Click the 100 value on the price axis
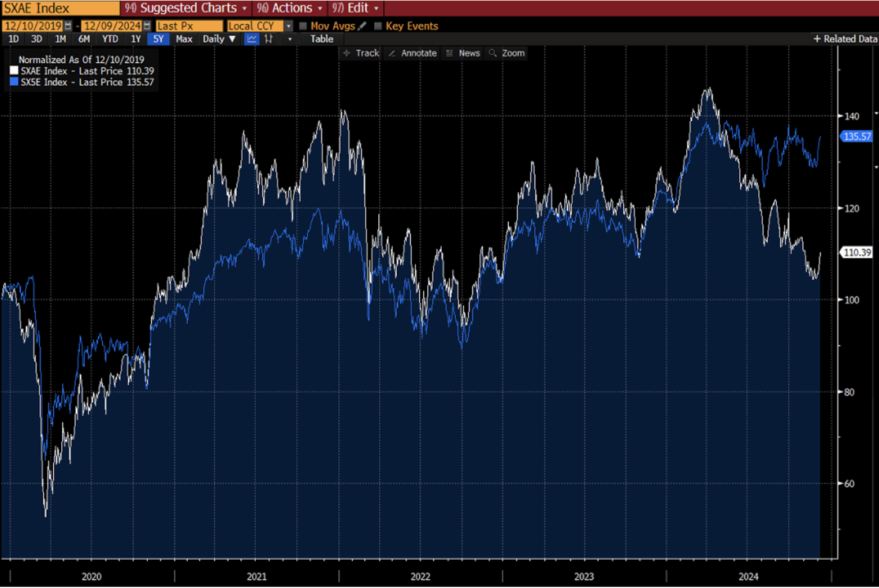879x588 pixels. (x=852, y=300)
